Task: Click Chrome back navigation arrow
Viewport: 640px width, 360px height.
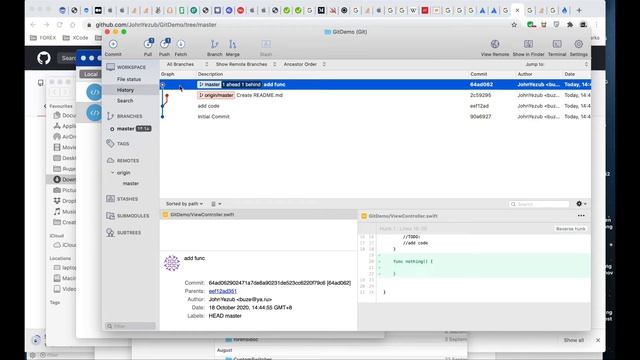Action: [33, 25]
